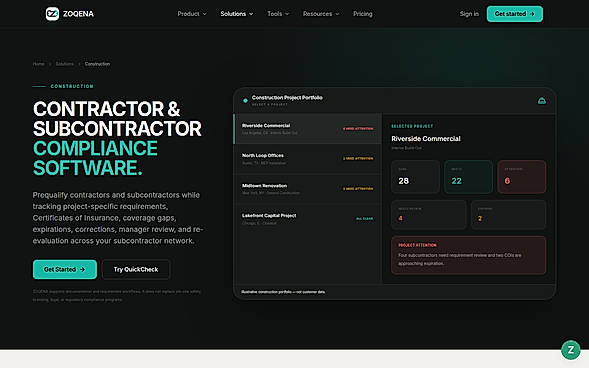589x368 pixels.
Task: Click the hard hat icon in portfolio card
Action: pos(542,101)
